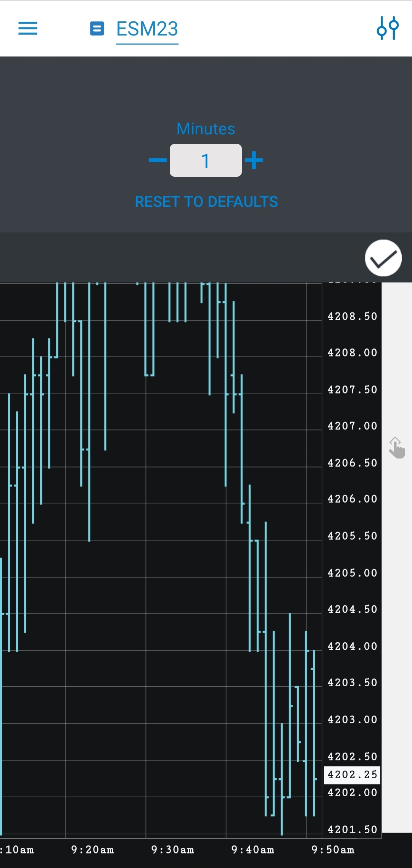The height and width of the screenshot is (868, 412).
Task: Click the 4208.50 price axis label
Action: pos(352,316)
